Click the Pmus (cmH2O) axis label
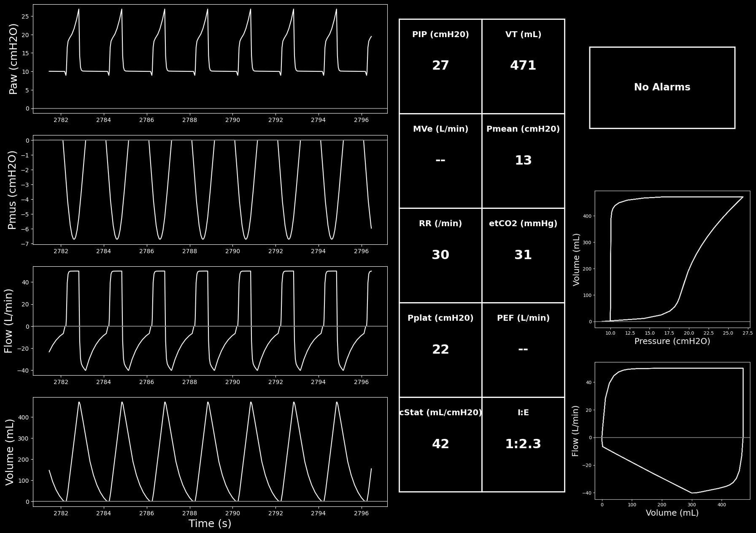Image resolution: width=756 pixels, height=533 pixels. coord(12,190)
